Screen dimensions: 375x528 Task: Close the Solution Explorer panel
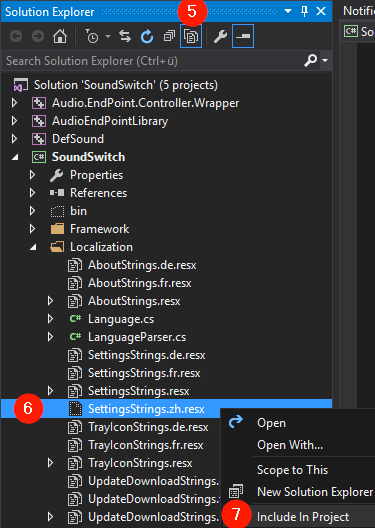click(321, 11)
